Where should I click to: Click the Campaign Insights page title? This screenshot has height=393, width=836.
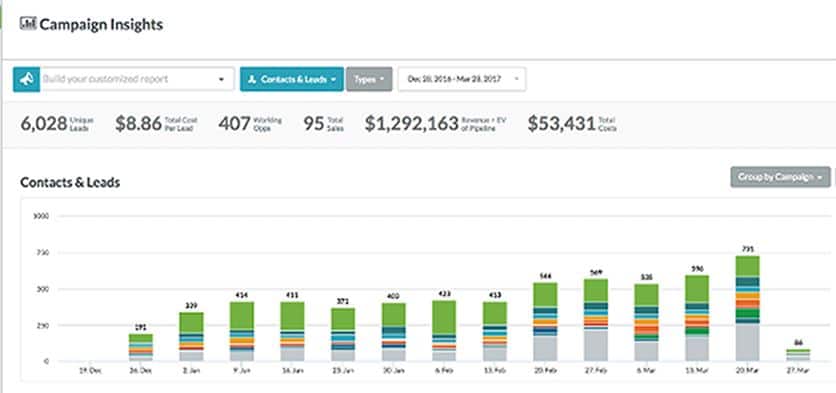(101, 25)
